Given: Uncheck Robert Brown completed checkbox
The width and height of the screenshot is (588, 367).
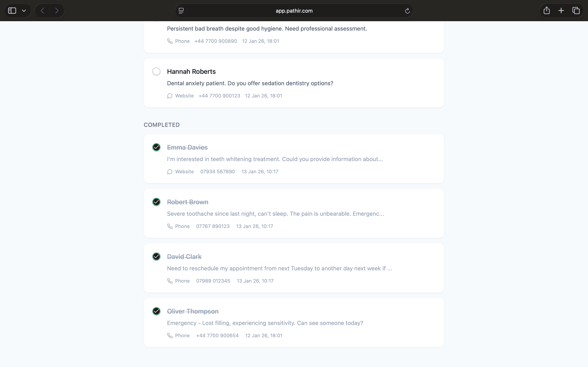Looking at the screenshot, I should (156, 202).
